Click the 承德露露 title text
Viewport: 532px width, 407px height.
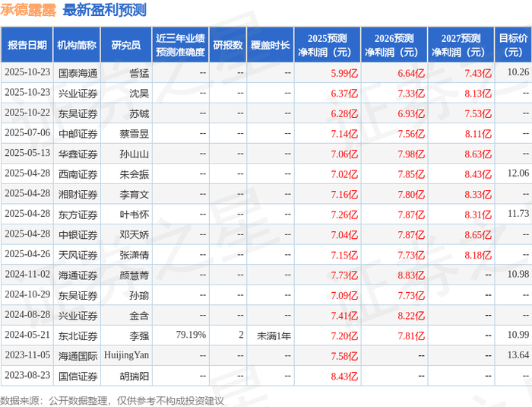click(28, 10)
